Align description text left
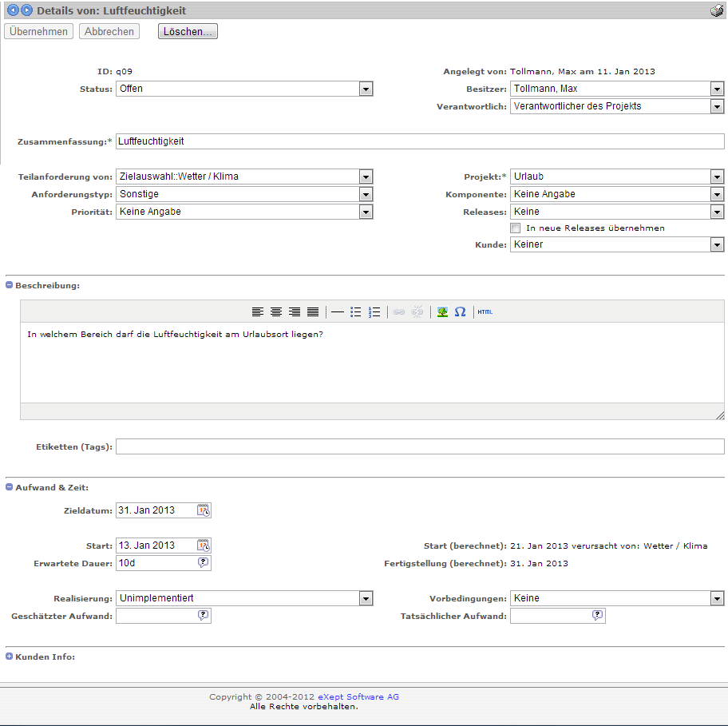The image size is (728, 726). [x=258, y=311]
